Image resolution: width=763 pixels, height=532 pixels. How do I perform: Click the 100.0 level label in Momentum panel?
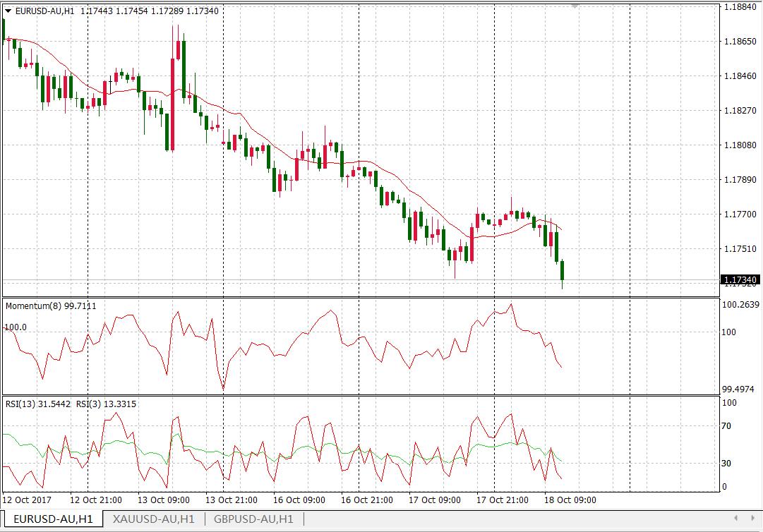click(16, 327)
